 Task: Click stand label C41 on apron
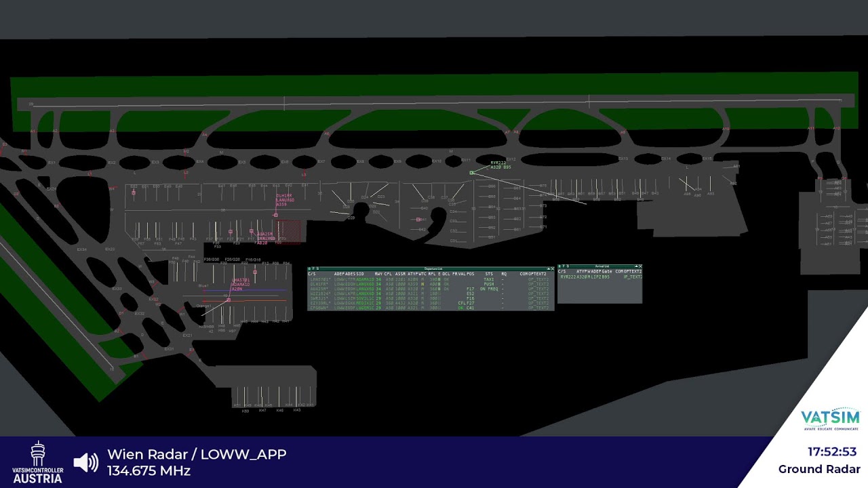click(424, 220)
